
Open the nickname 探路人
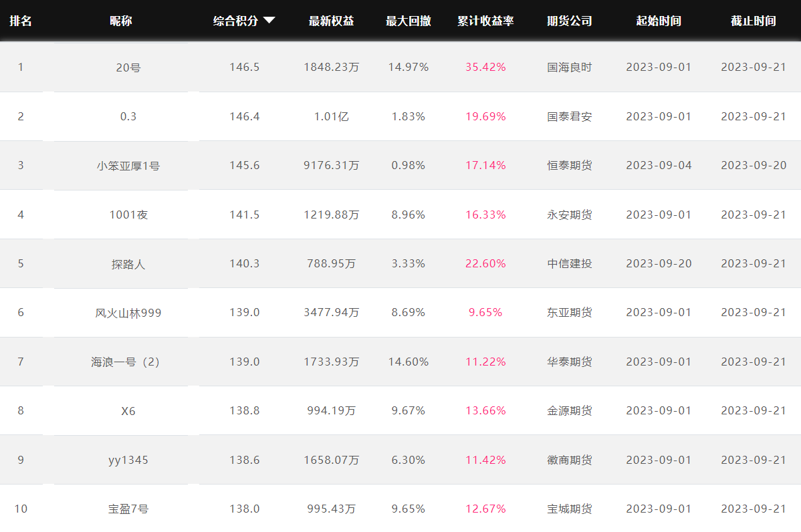tap(128, 264)
